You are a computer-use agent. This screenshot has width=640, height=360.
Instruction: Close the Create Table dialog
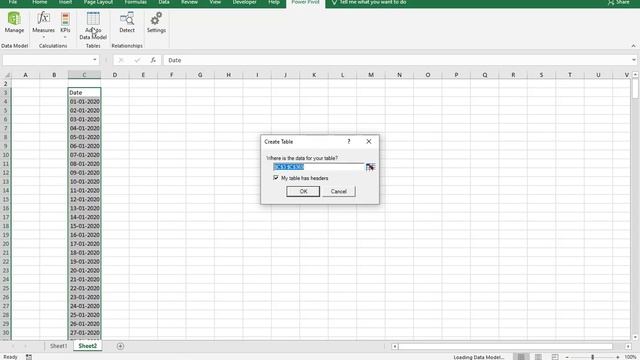tap(369, 141)
